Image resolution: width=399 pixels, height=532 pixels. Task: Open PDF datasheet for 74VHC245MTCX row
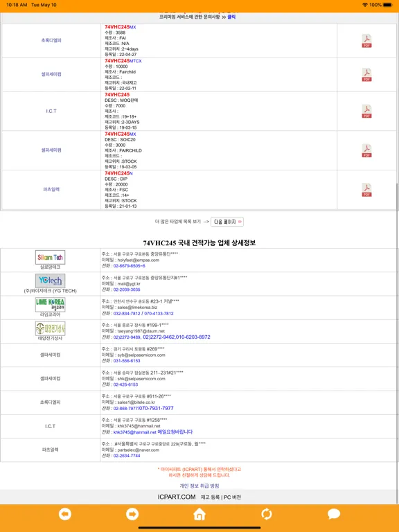(366, 75)
